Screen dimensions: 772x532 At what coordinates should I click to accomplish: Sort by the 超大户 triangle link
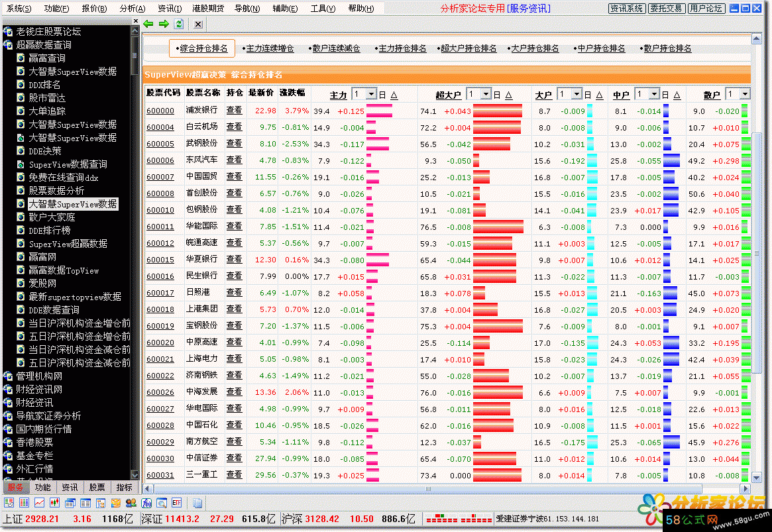[509, 95]
